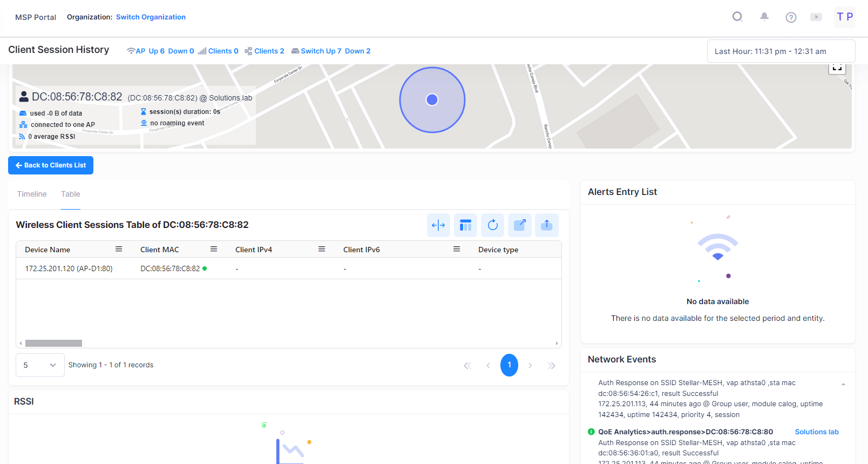
Task: Switch to the Timeline tab
Action: (x=32, y=194)
